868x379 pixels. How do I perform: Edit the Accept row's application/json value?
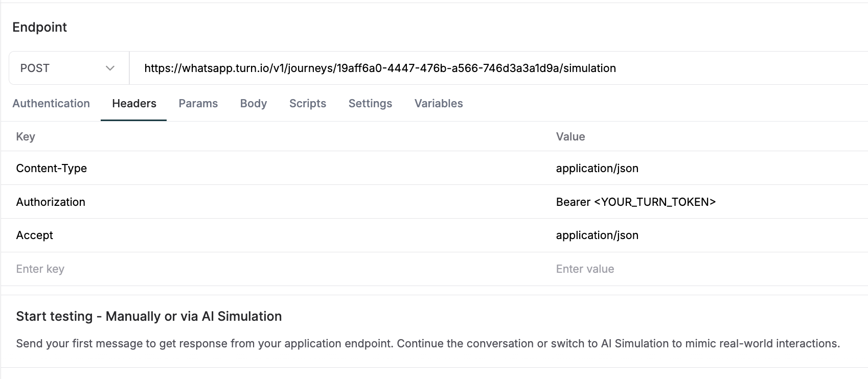pos(597,235)
